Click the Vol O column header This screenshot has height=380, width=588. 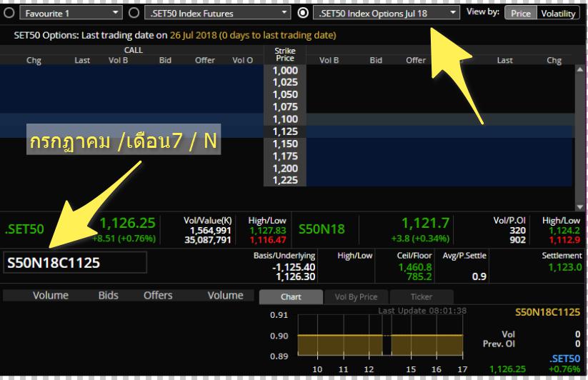pos(242,60)
